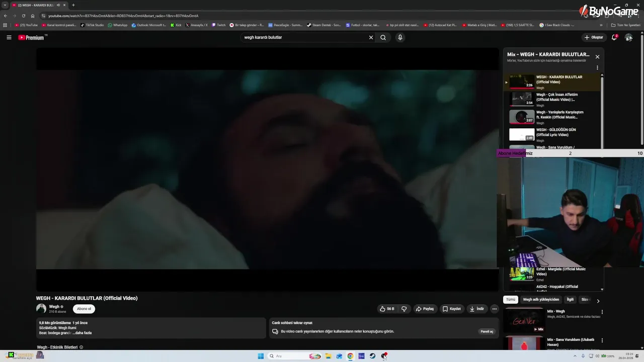Dislike the video
This screenshot has width=644, height=362.
click(x=404, y=309)
